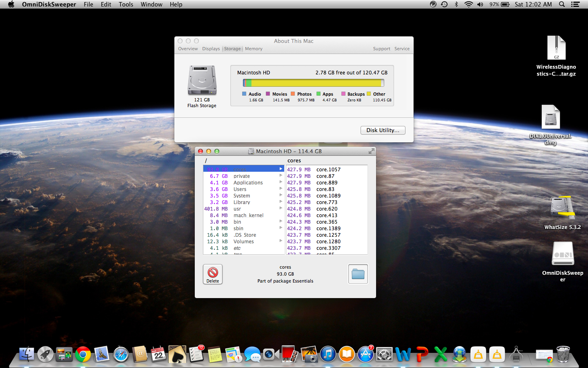Launch the App Store from the Dock
This screenshot has width=588, height=368.
click(365, 355)
